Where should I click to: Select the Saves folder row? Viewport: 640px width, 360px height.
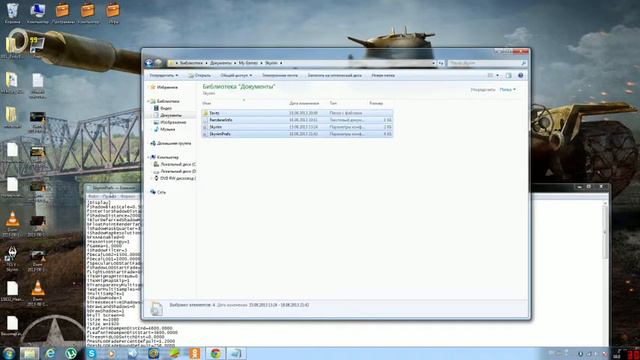pyautogui.click(x=297, y=113)
